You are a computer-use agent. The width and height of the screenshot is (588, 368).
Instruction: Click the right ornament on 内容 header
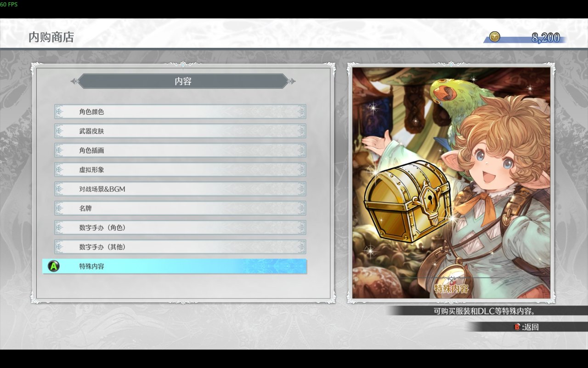[x=291, y=81]
